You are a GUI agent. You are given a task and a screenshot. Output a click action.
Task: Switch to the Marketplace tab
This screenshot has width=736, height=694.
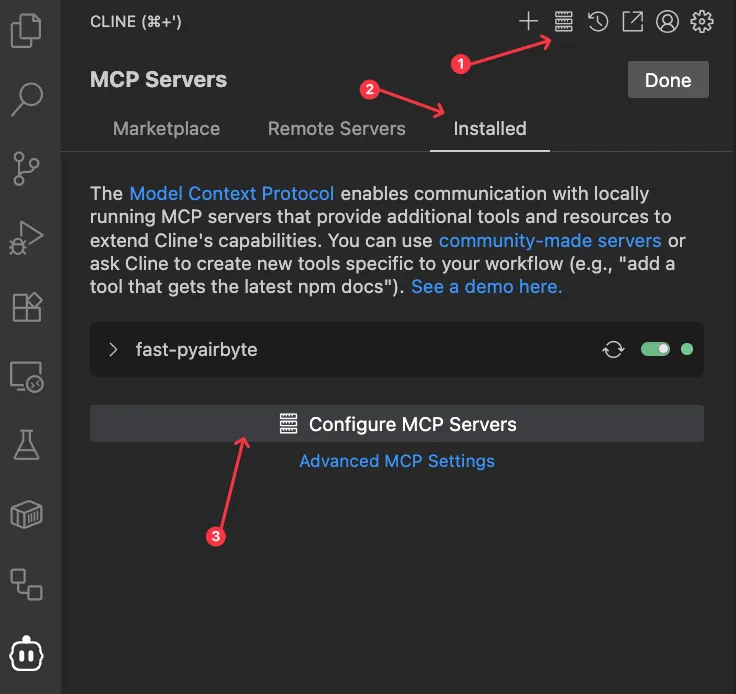pos(166,129)
